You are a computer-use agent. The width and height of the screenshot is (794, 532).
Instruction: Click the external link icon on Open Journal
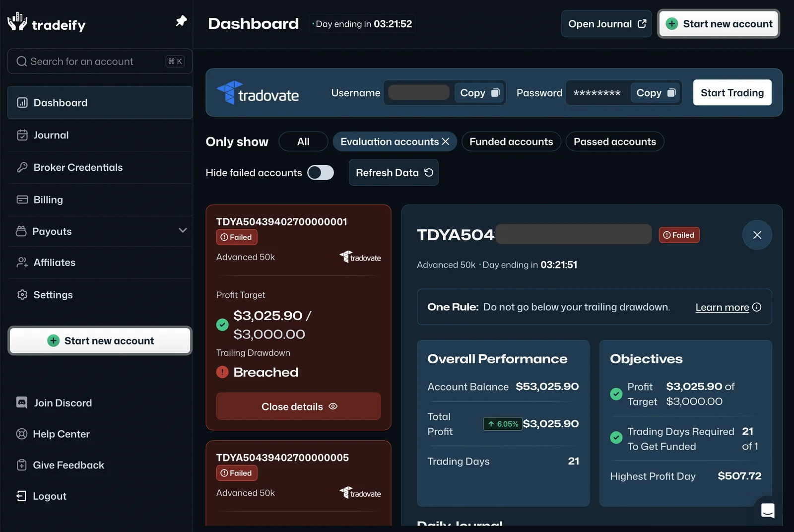(x=642, y=24)
